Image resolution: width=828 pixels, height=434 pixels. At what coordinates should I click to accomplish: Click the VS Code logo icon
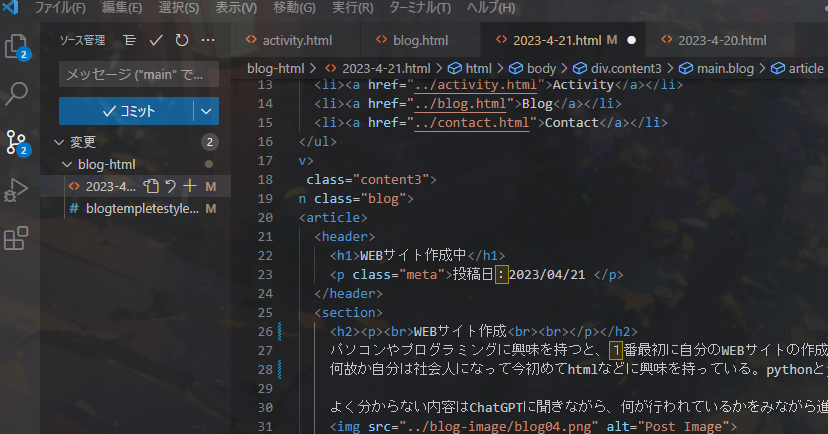(11, 7)
